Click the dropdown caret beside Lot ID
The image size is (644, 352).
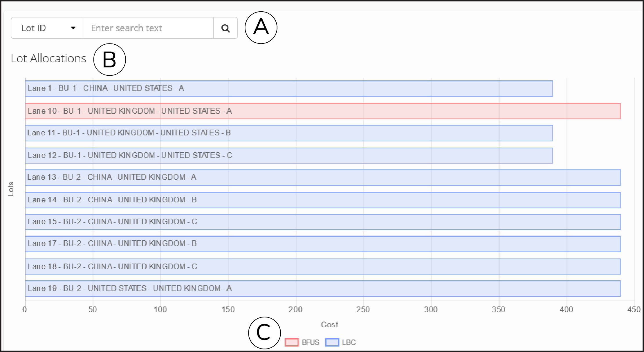click(x=73, y=28)
